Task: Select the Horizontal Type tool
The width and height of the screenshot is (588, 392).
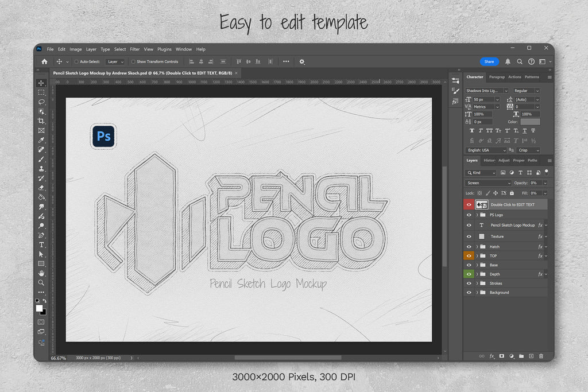Action: 41,244
